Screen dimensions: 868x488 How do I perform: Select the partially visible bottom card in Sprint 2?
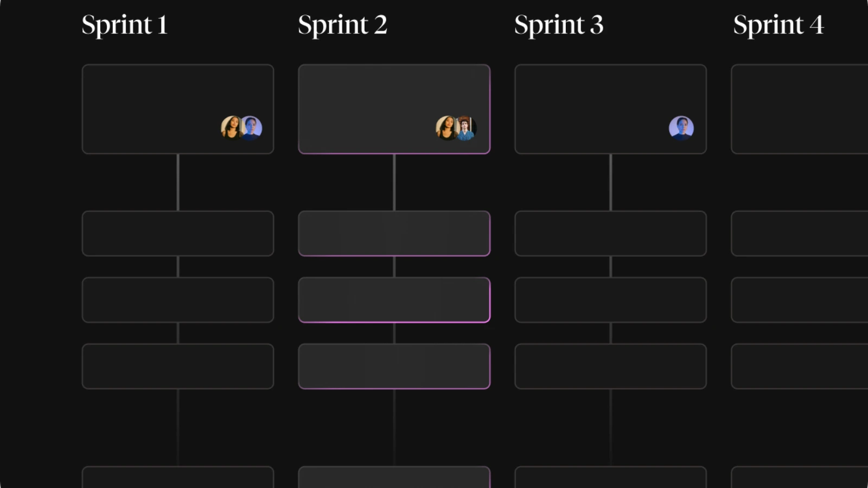click(394, 477)
